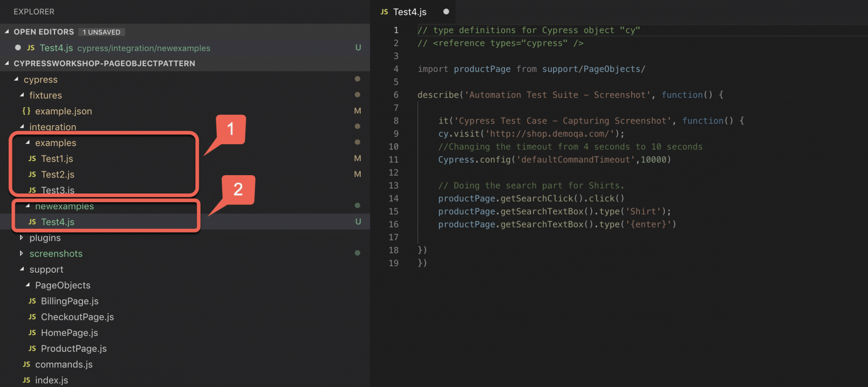This screenshot has height=387, width=868.
Task: Click the describe keyword on line 6
Action: 438,95
